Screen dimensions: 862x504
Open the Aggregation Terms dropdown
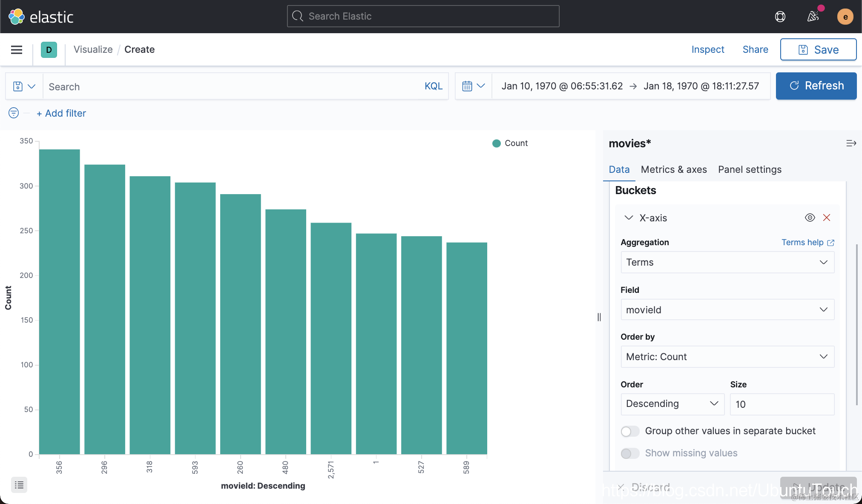[727, 262]
